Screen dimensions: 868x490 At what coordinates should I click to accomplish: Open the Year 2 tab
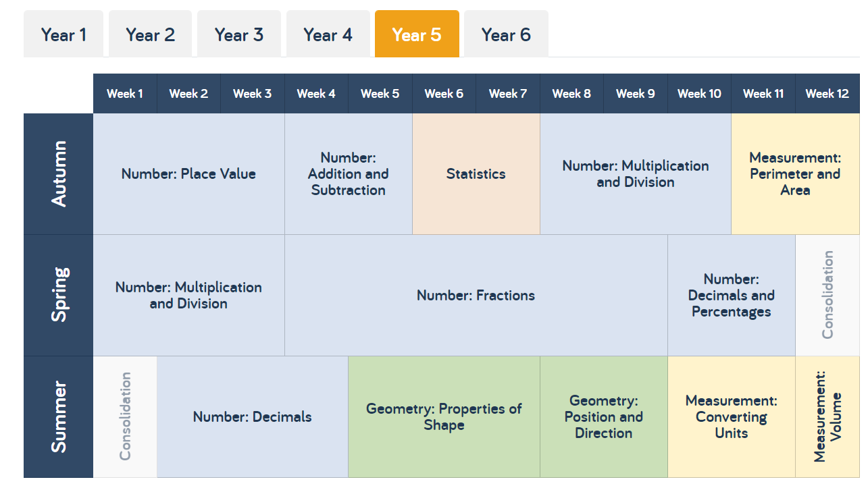click(x=150, y=34)
